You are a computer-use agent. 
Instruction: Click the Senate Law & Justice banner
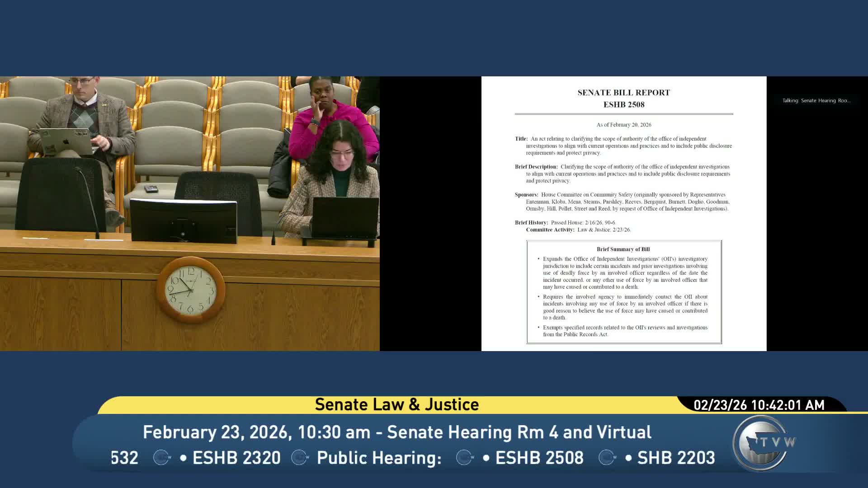(x=396, y=404)
